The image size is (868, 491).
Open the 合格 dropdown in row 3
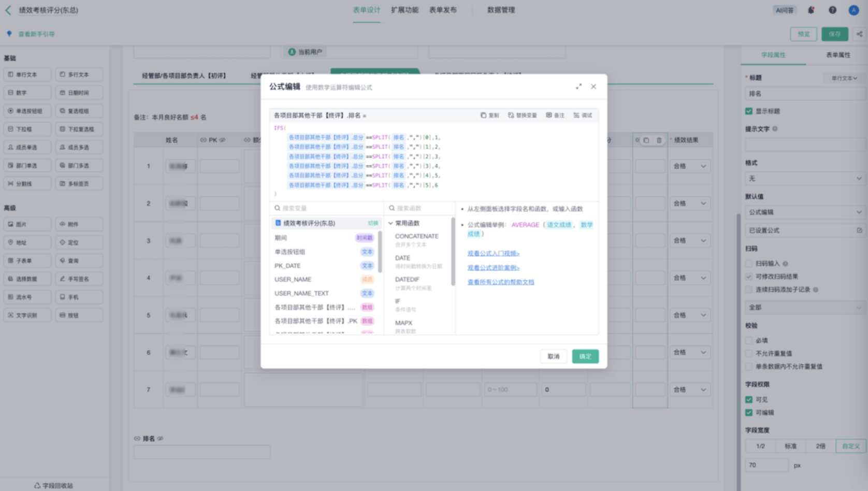coord(690,241)
